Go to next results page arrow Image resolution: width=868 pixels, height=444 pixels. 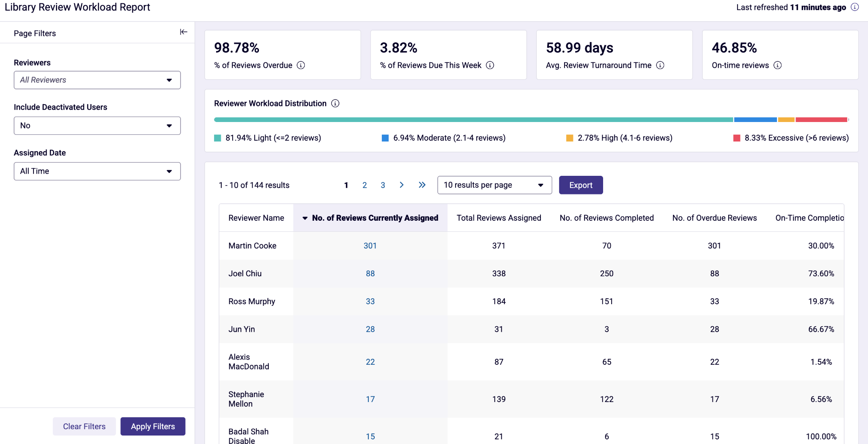[401, 185]
